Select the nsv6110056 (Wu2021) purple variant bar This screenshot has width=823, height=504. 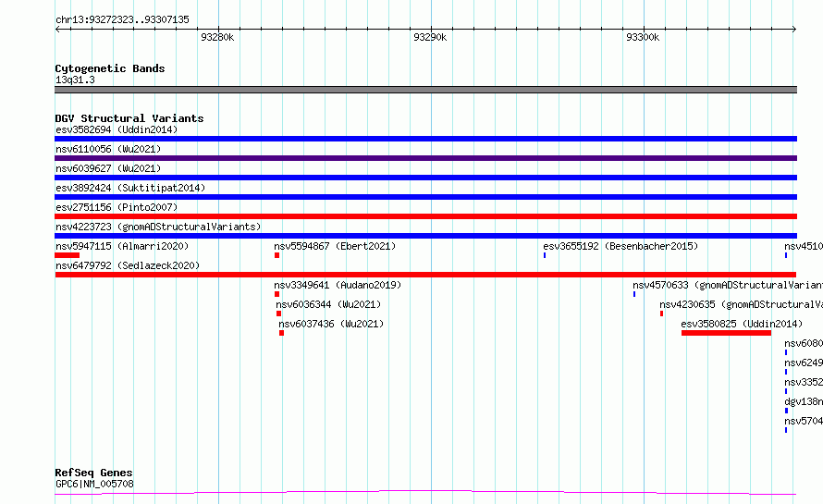pos(425,158)
